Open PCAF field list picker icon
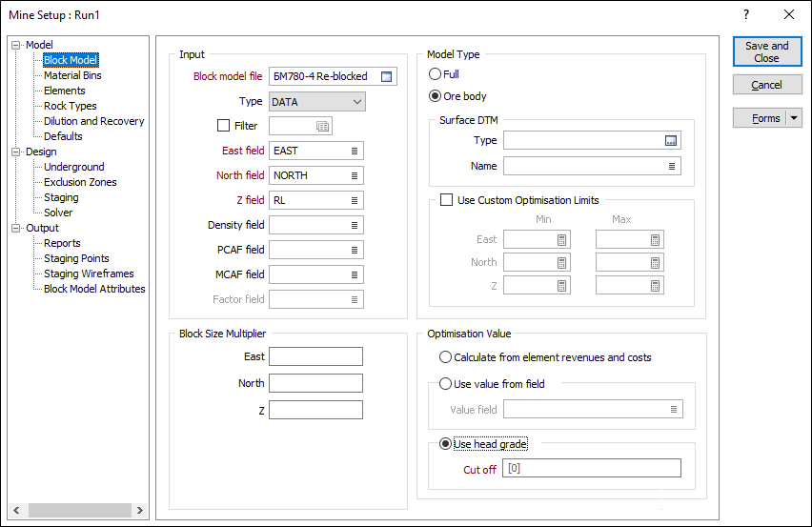This screenshot has height=527, width=812. pyautogui.click(x=355, y=250)
